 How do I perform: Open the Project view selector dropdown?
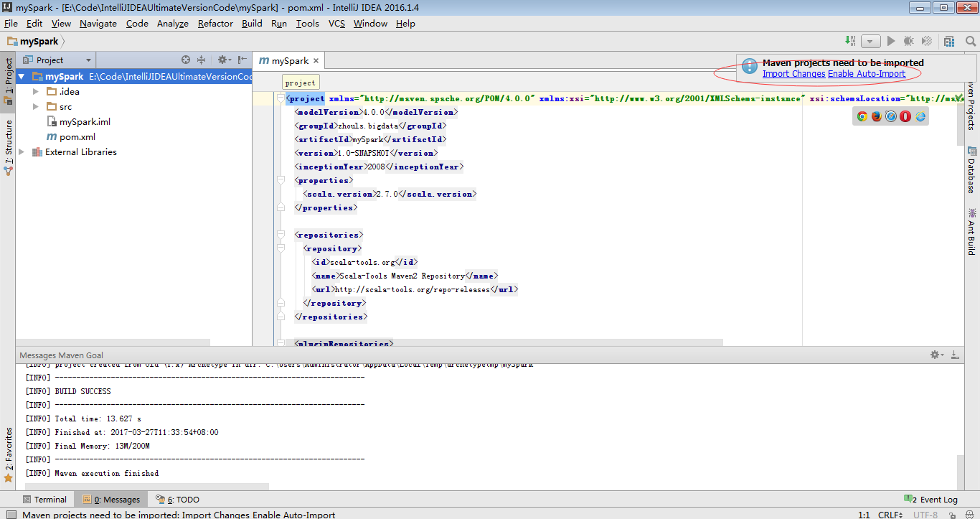(57, 60)
